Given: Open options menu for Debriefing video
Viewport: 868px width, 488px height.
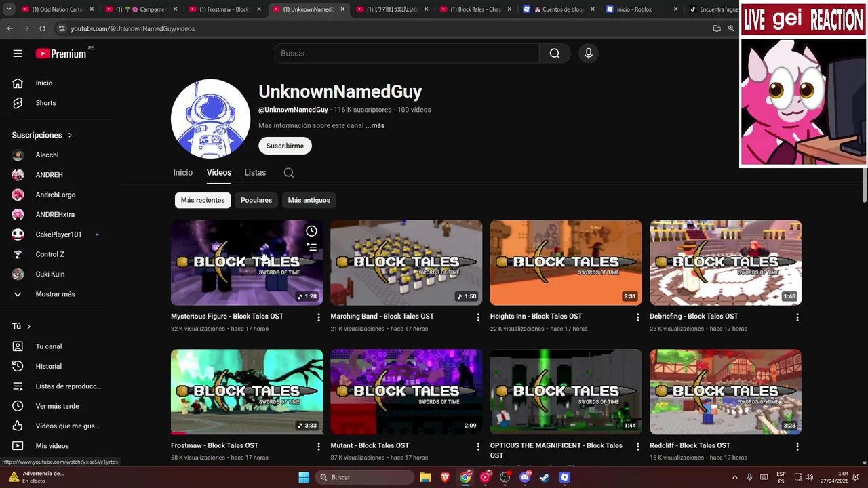Looking at the screenshot, I should click(797, 317).
